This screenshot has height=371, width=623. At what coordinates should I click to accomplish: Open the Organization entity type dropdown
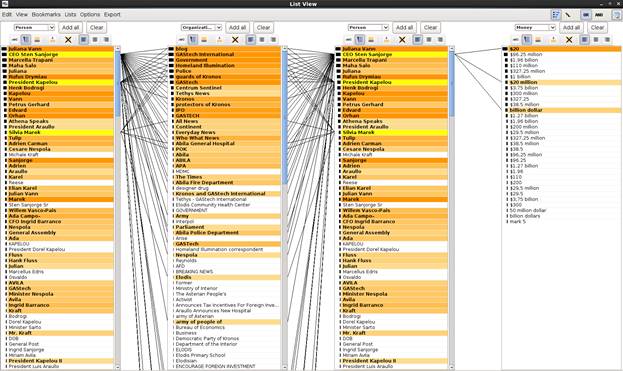(x=201, y=27)
